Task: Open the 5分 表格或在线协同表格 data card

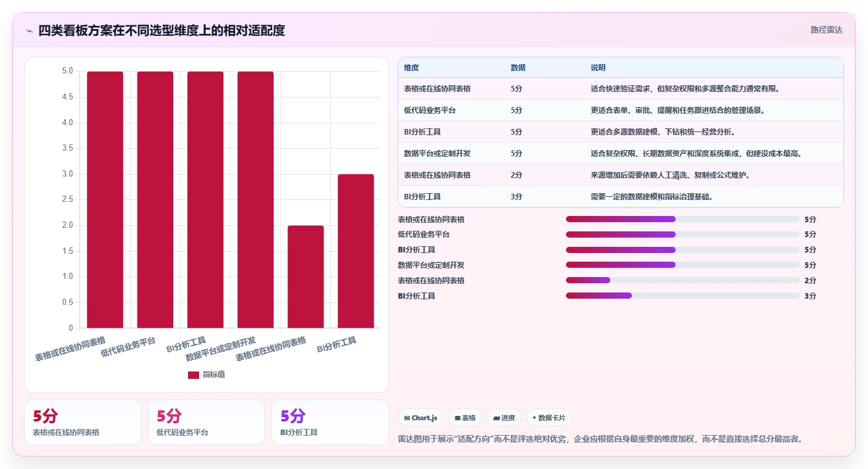Action: point(83,422)
